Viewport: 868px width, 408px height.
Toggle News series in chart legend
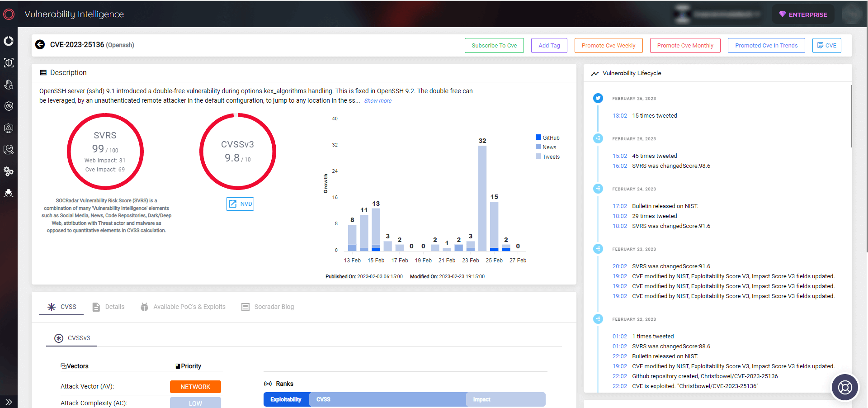(x=546, y=147)
